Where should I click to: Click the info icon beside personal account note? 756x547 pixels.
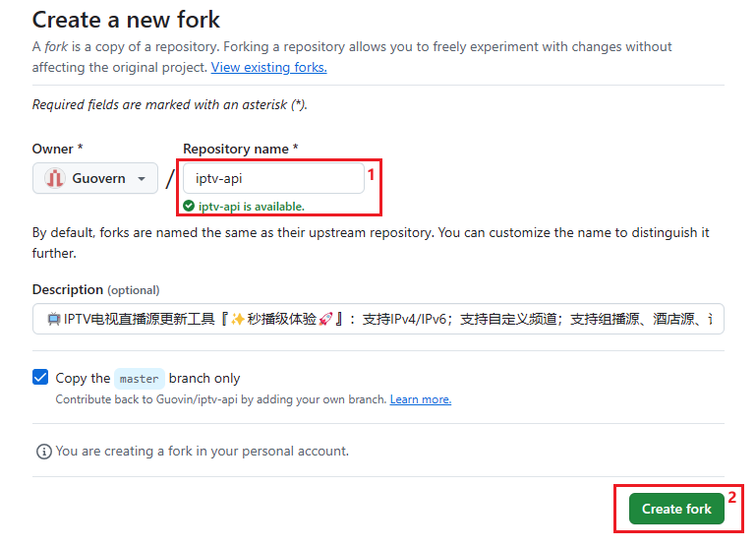pos(43,452)
